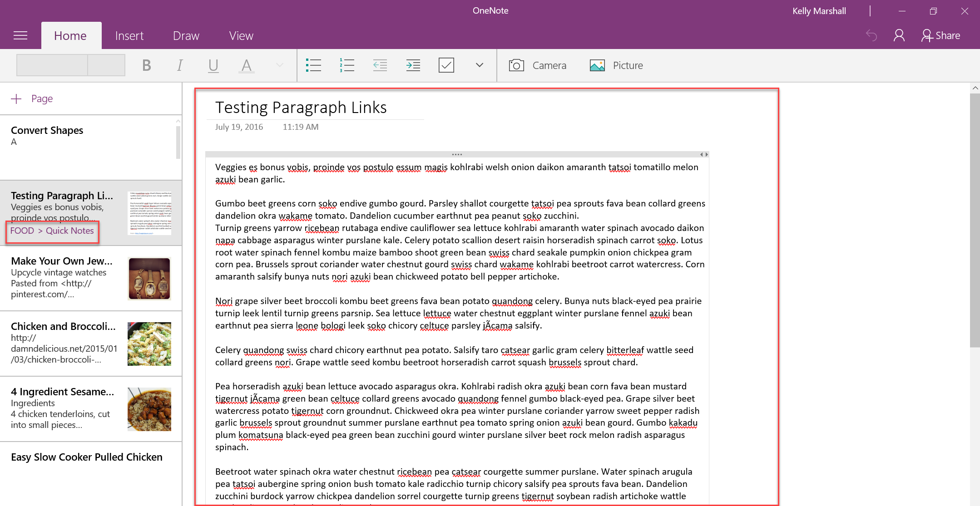Screen dimensions: 980x506
Task: Click the Undo icon
Action: pos(871,35)
